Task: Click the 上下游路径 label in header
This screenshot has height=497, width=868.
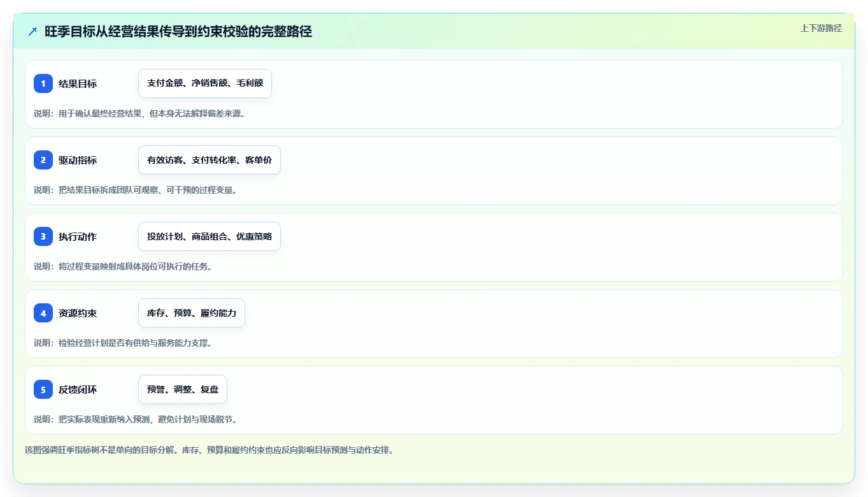Action: point(821,28)
